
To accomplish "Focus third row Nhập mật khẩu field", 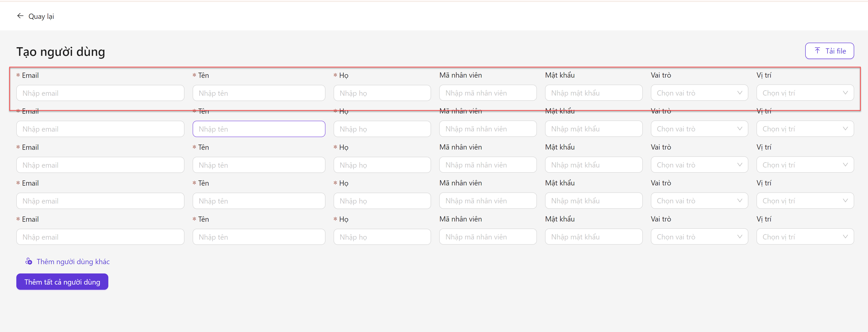I will (x=594, y=165).
